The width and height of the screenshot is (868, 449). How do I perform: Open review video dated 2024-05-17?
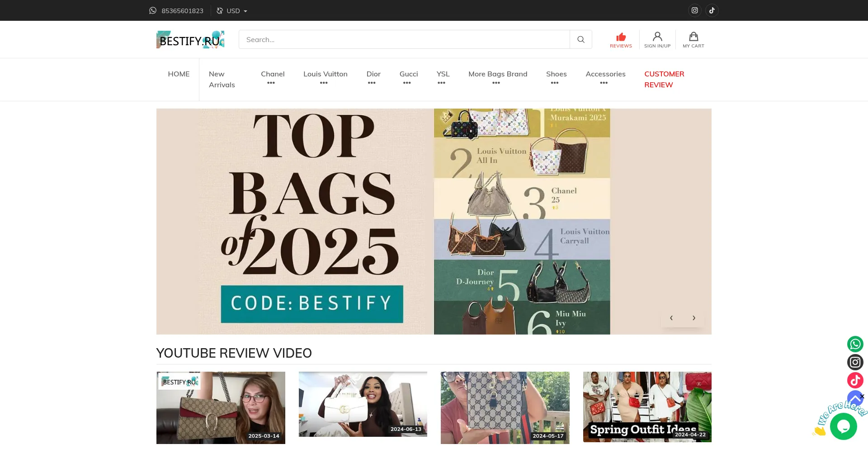pos(505,408)
